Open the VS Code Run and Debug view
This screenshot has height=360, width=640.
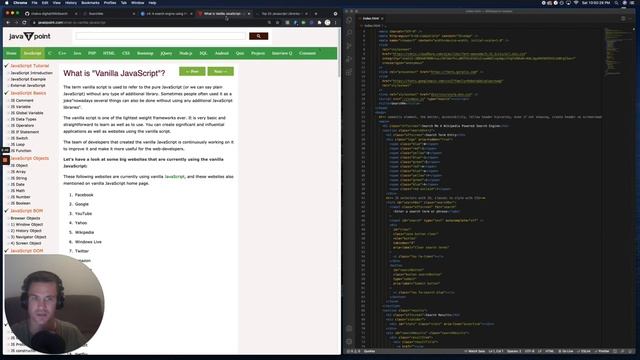349,59
